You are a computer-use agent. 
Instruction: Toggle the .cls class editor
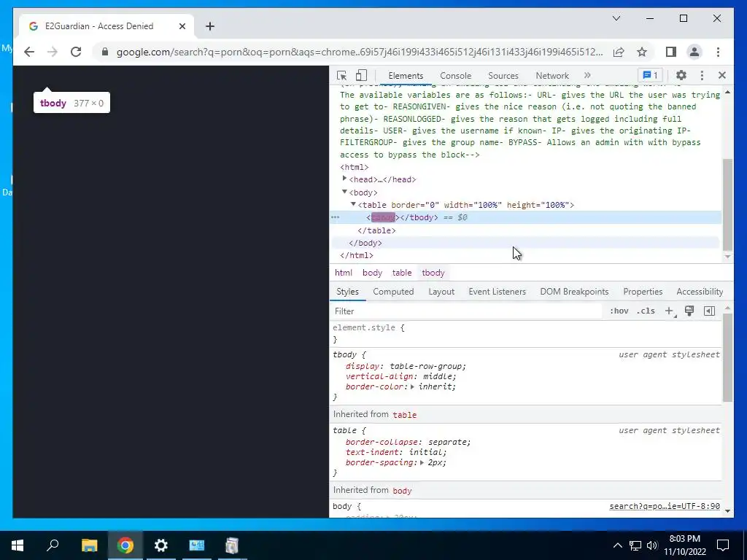click(x=646, y=311)
